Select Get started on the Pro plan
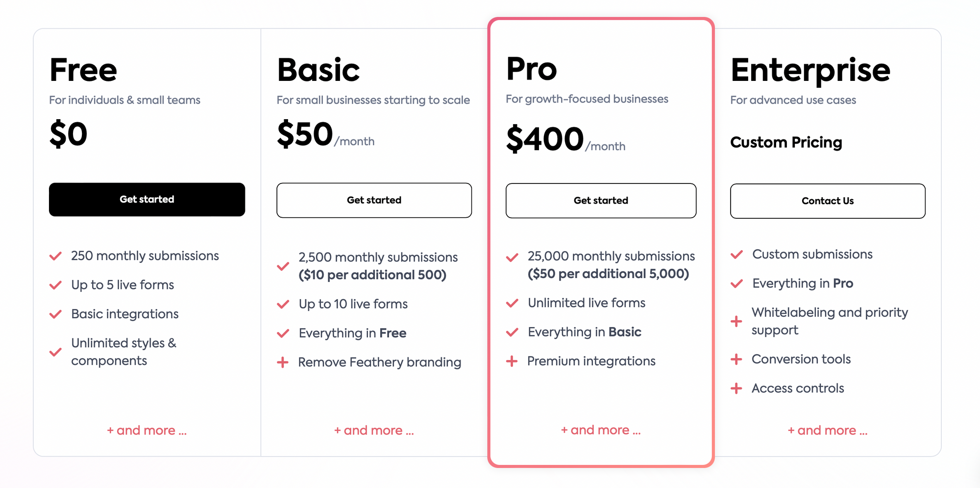 601,201
